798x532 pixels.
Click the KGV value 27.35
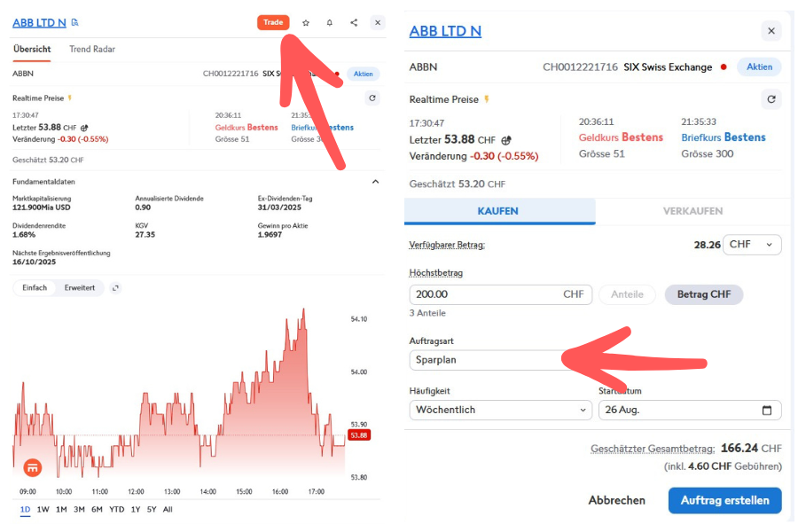click(145, 235)
